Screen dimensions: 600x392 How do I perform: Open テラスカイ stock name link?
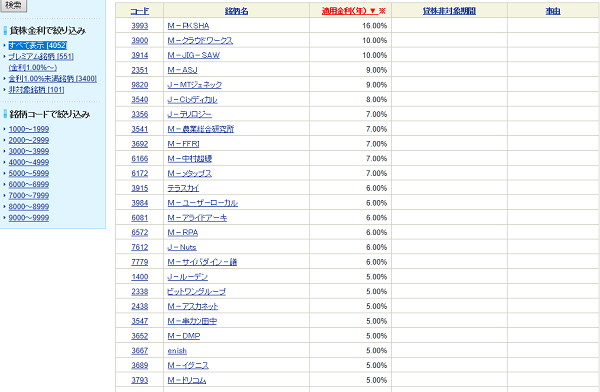tap(183, 188)
